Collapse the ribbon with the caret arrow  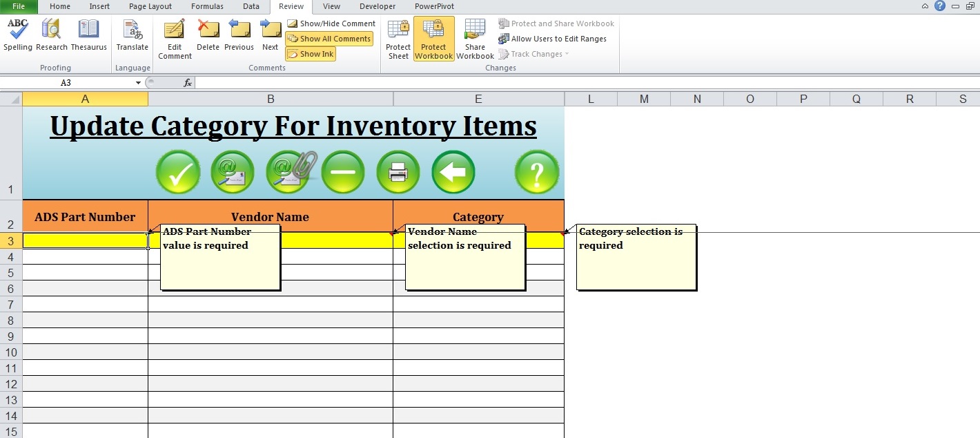click(x=925, y=6)
